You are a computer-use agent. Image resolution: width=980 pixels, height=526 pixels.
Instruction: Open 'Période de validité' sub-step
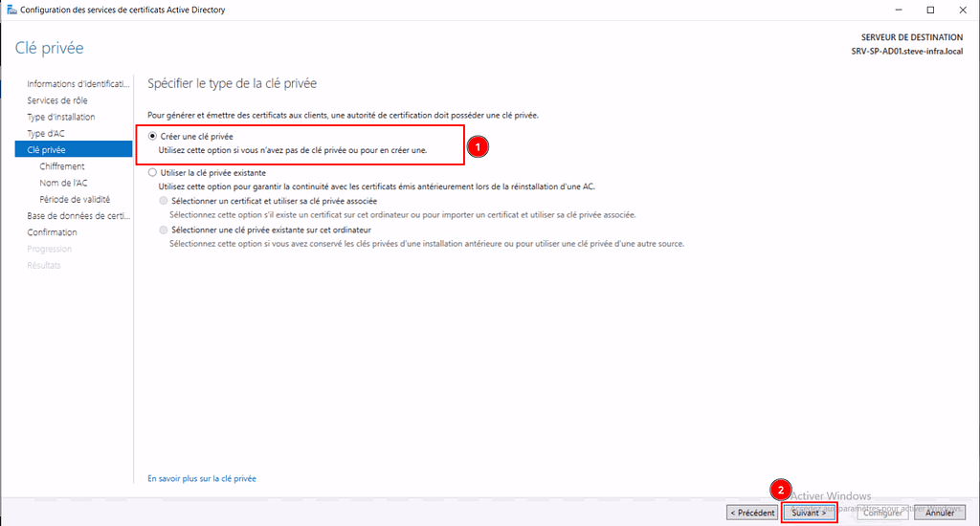tap(74, 199)
